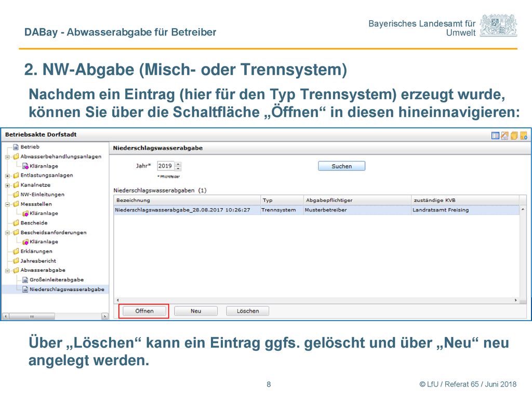Expand the Entlastungsanlagen tree node
The height and width of the screenshot is (399, 532).
(7, 176)
